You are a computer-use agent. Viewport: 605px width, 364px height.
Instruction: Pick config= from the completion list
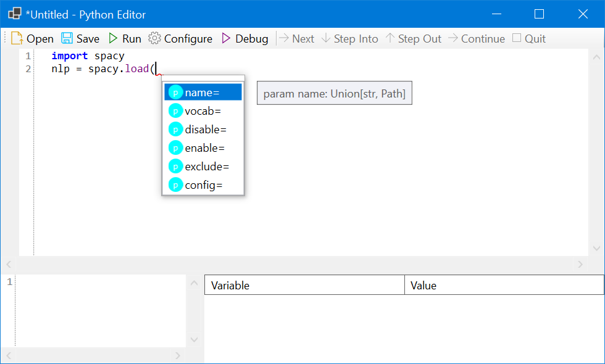click(x=203, y=185)
